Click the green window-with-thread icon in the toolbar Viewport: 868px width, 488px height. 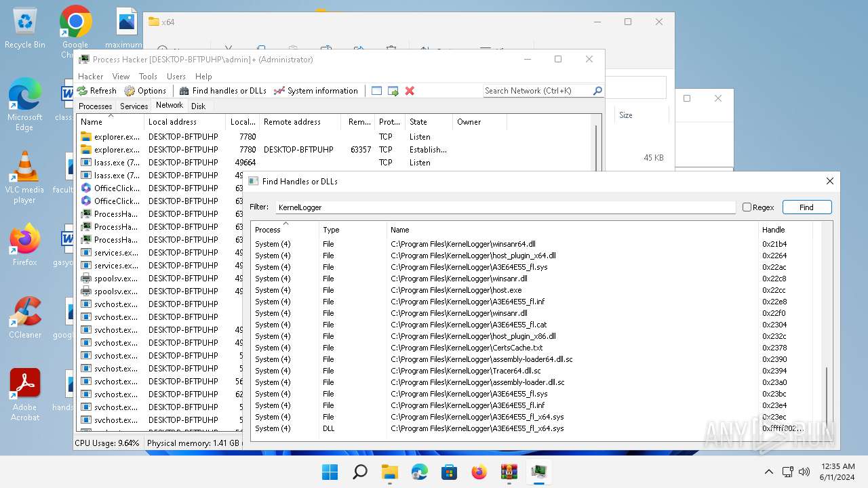[x=393, y=90]
